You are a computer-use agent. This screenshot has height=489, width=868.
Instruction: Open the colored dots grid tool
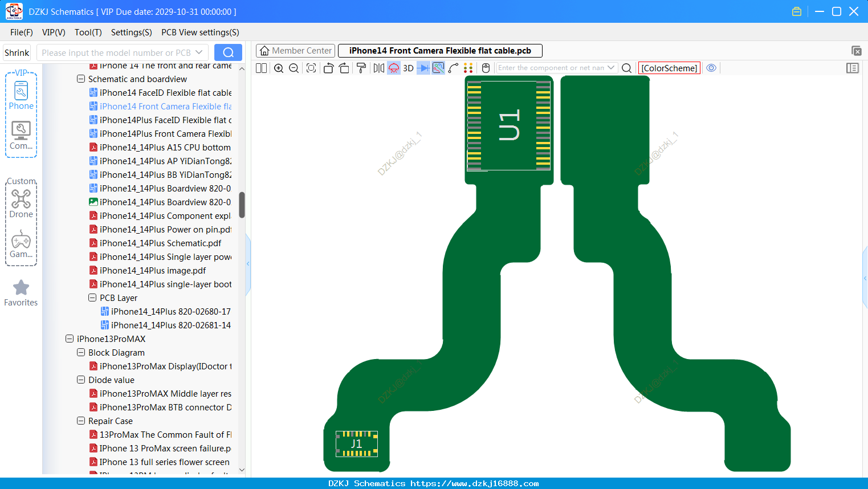click(468, 68)
